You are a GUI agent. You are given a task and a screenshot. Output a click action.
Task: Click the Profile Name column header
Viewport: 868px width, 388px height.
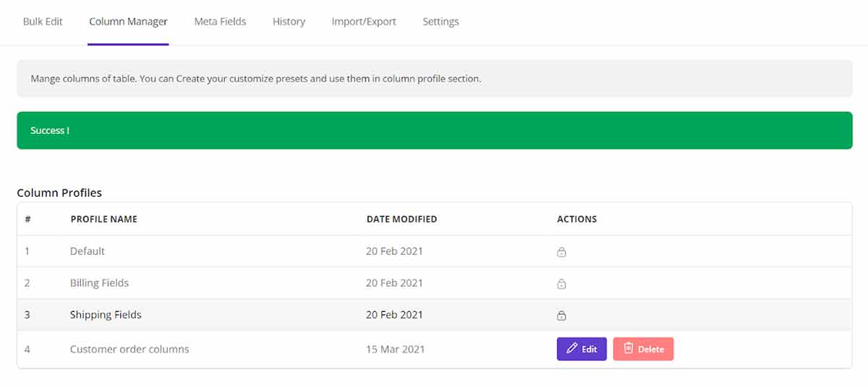(103, 219)
